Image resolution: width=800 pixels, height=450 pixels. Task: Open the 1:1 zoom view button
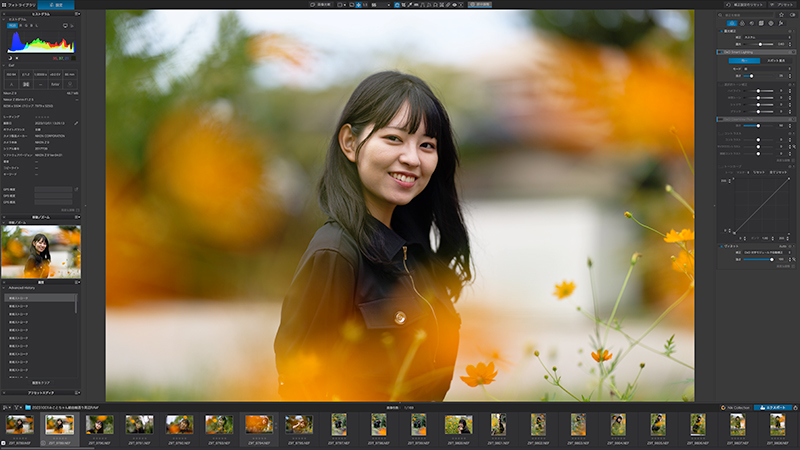pos(365,5)
